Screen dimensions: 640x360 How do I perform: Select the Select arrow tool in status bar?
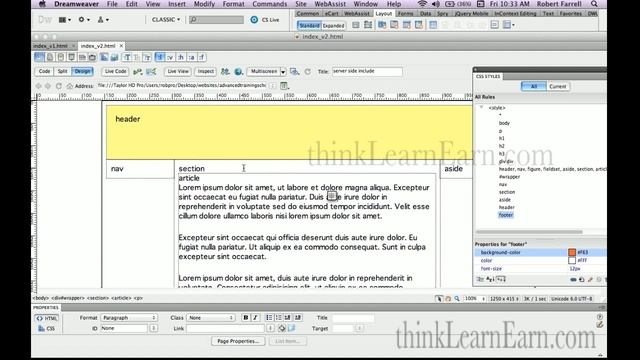point(439,299)
